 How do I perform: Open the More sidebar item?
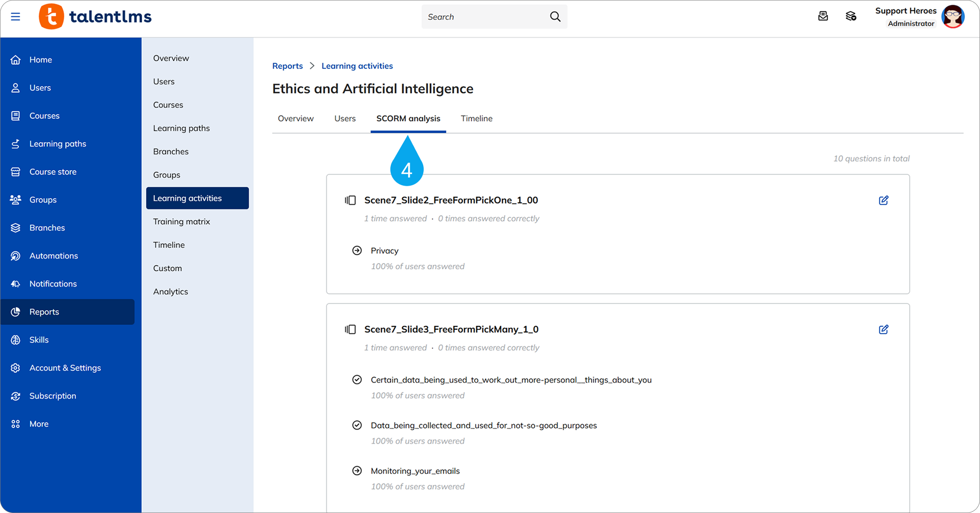pyautogui.click(x=39, y=424)
